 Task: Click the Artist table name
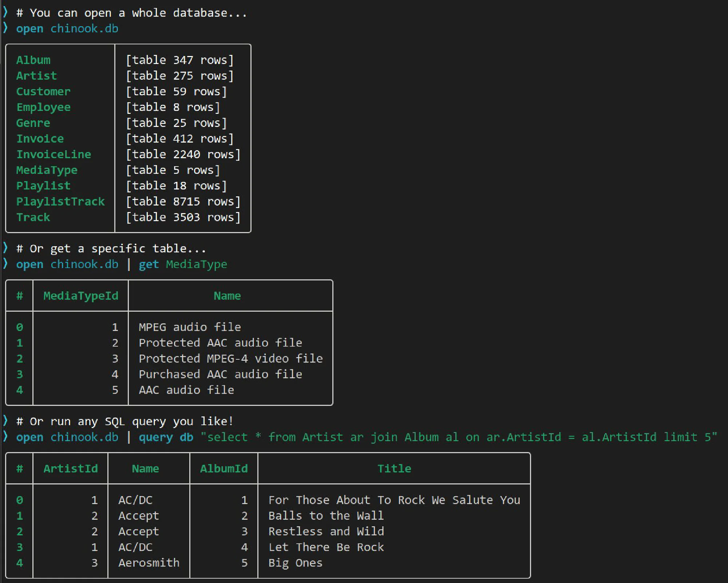pos(36,76)
